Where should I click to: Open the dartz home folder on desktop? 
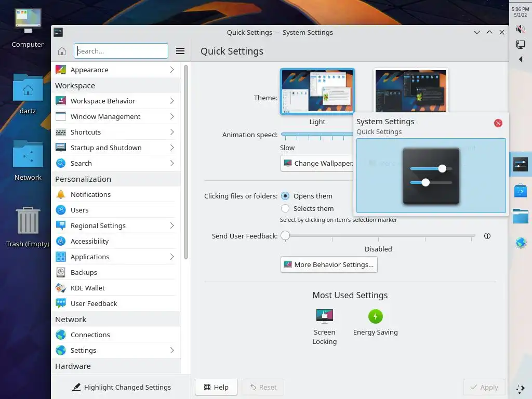coord(28,95)
